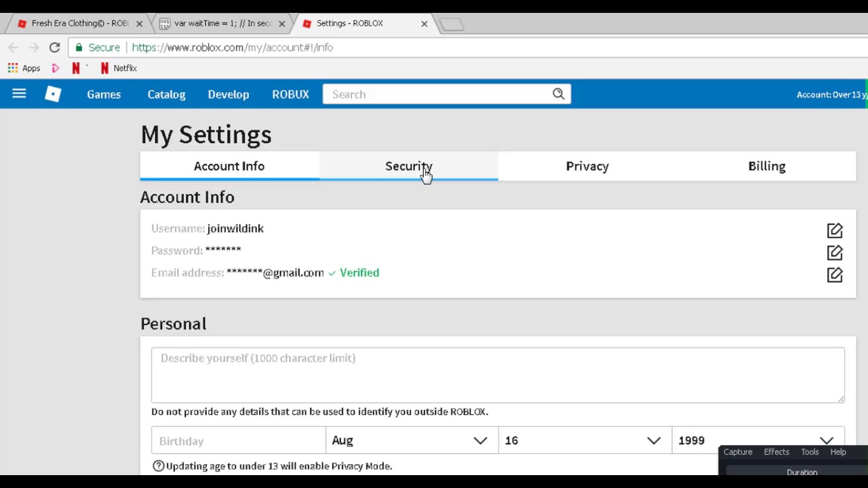
Task: Close the Fresh Era Clothing tab
Action: click(x=139, y=24)
